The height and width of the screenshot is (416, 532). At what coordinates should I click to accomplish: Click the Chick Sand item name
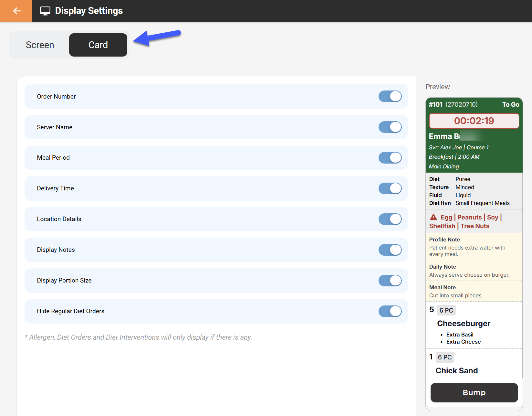[457, 371]
